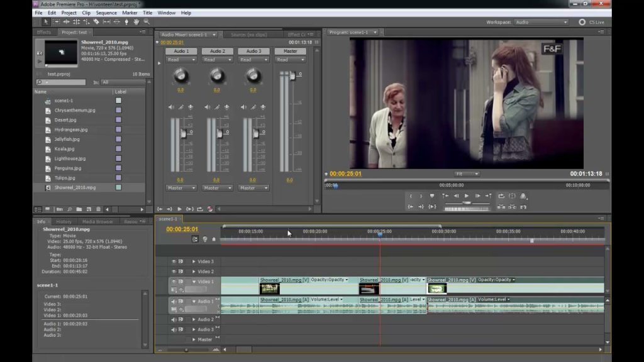Click the Record button in Audio Mixer

pyautogui.click(x=210, y=209)
